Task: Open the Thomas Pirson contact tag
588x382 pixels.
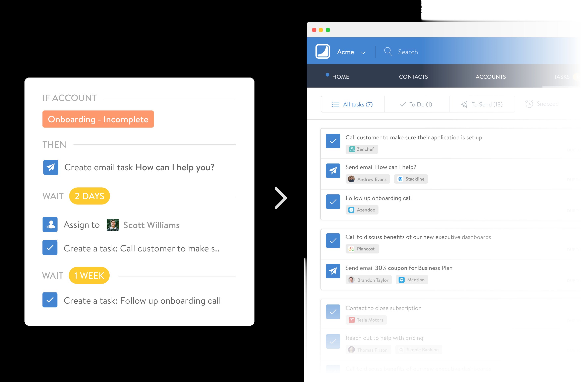Action: click(x=368, y=350)
